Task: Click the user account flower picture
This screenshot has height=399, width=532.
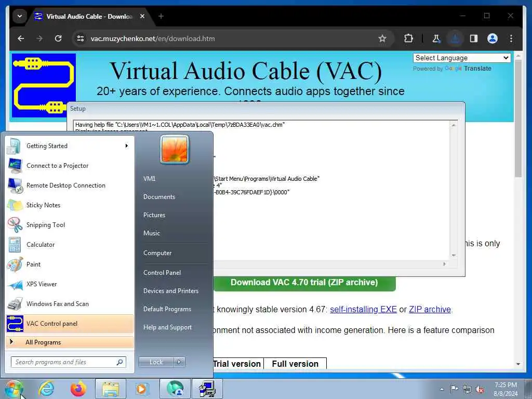Action: pos(175,149)
